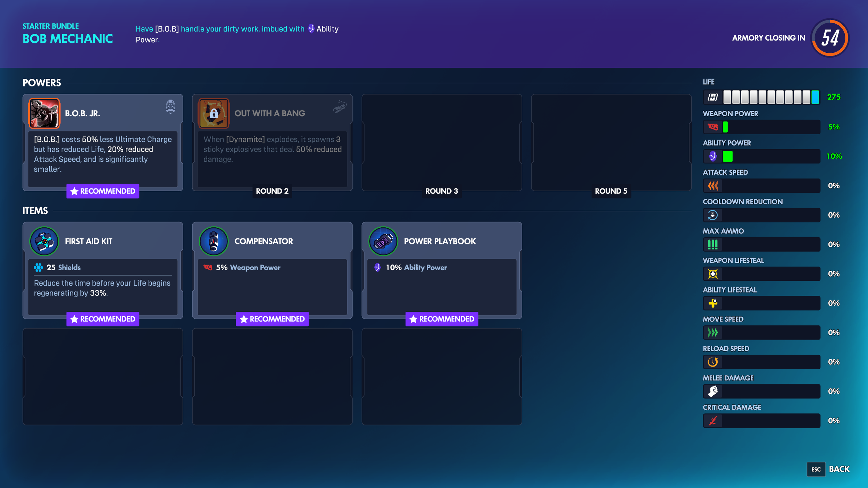The width and height of the screenshot is (868, 488).
Task: Click the Life health bar
Action: click(771, 97)
